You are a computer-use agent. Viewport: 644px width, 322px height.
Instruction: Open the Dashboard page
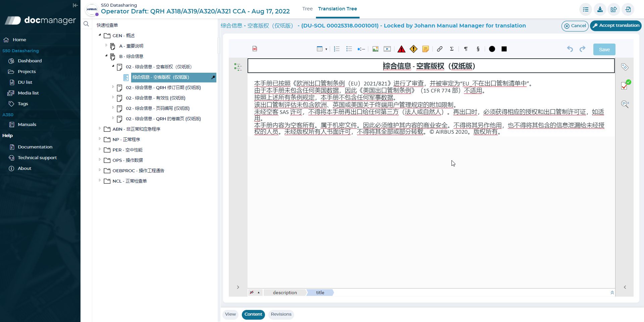pyautogui.click(x=30, y=61)
